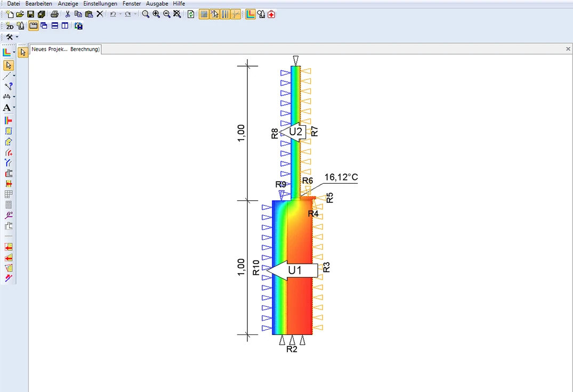Screen dimensions: 573x392
Task: Expand the dimension tool dropdown arrow
Action: point(14,97)
